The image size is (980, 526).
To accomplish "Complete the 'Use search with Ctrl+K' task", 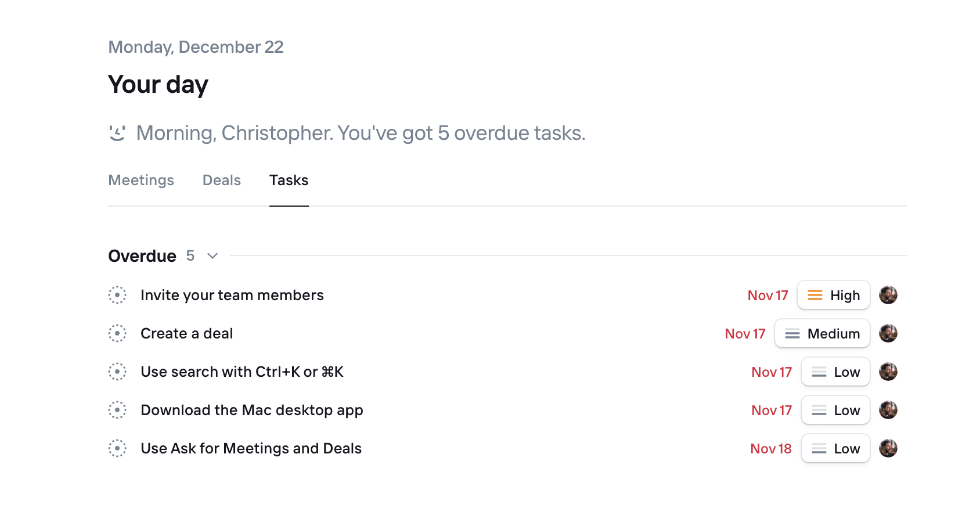I will tap(117, 372).
